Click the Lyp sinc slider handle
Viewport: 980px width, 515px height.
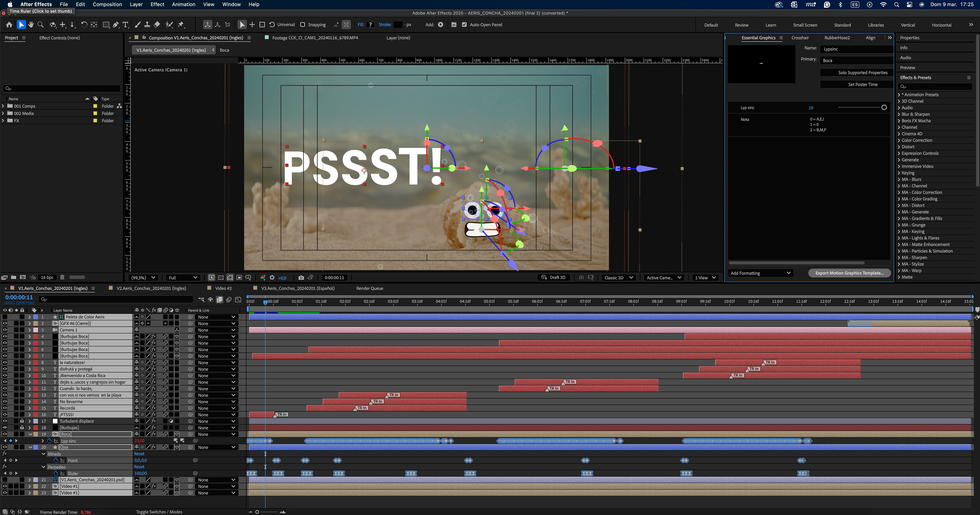(x=884, y=108)
